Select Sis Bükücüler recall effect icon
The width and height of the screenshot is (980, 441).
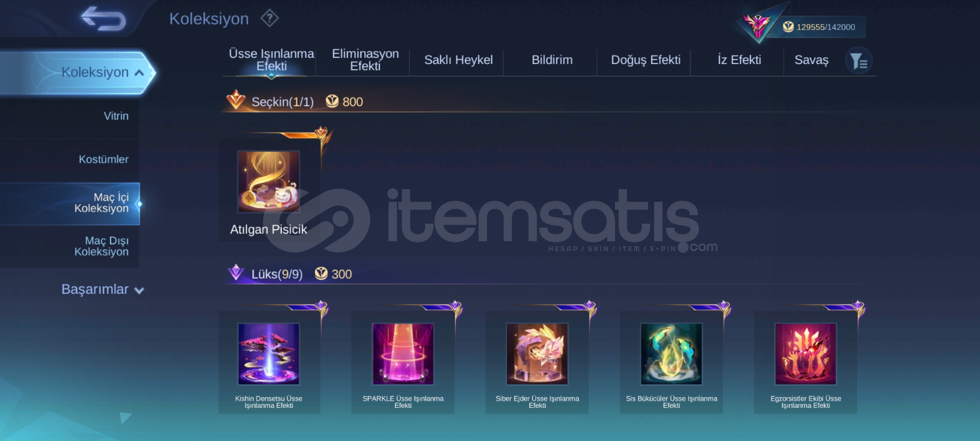tap(671, 354)
